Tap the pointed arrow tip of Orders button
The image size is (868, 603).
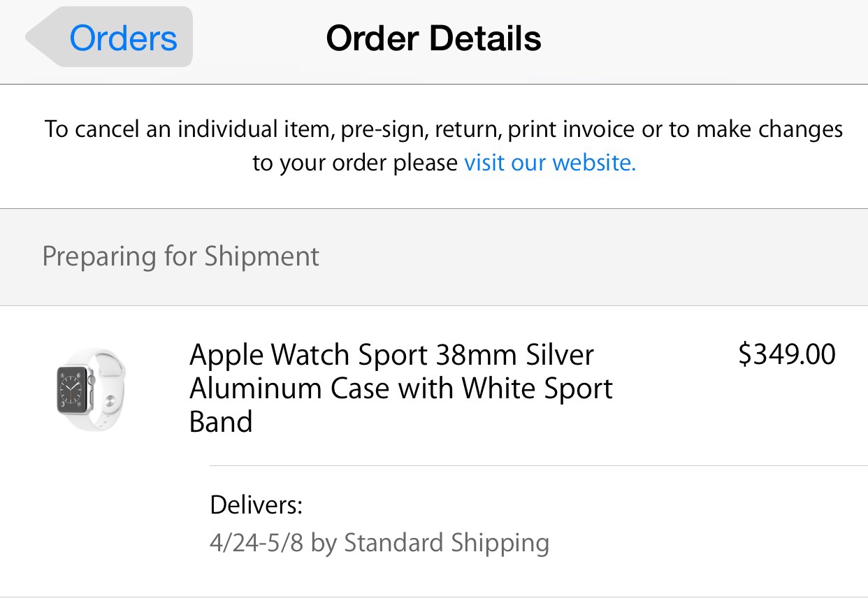pos(35,37)
